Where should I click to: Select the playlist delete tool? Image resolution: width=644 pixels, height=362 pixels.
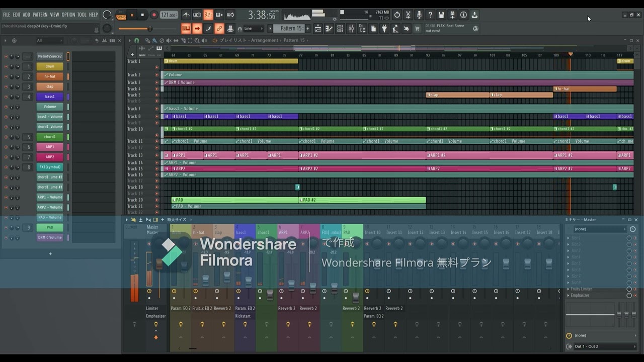coord(161,40)
